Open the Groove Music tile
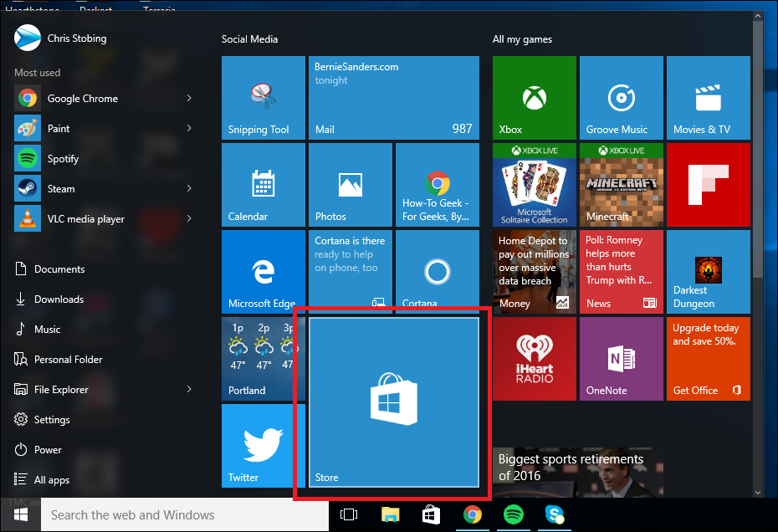Screen dimensions: 778x532 coord(622,98)
